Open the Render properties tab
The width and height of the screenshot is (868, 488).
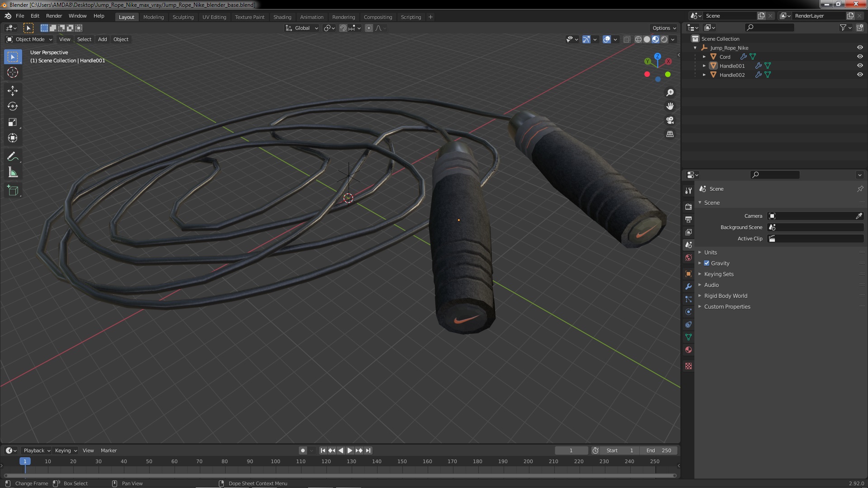[688, 206]
